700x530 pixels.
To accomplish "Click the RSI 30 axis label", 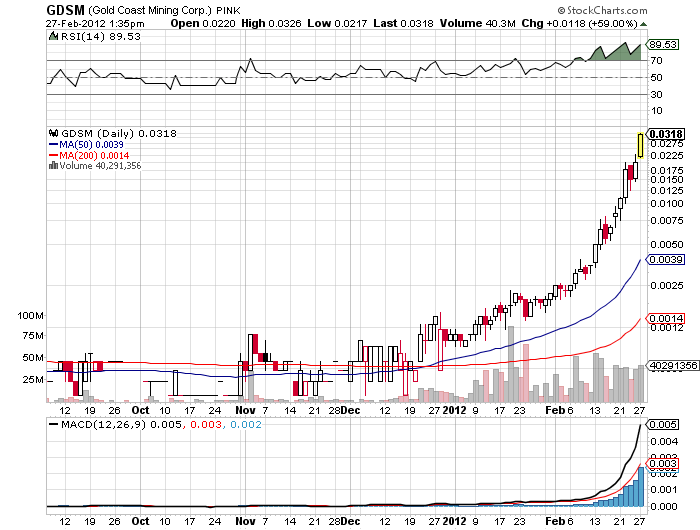I will tap(656, 95).
